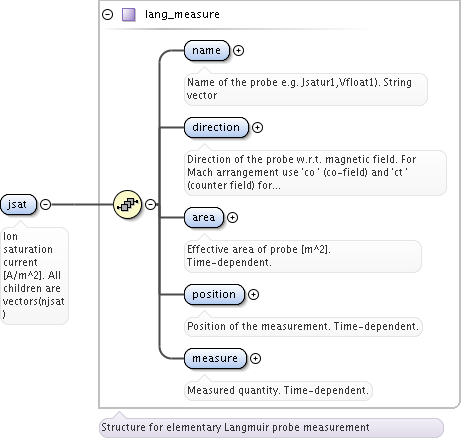Expand the measure element plus icon
This screenshot has width=462, height=441.
[x=255, y=358]
